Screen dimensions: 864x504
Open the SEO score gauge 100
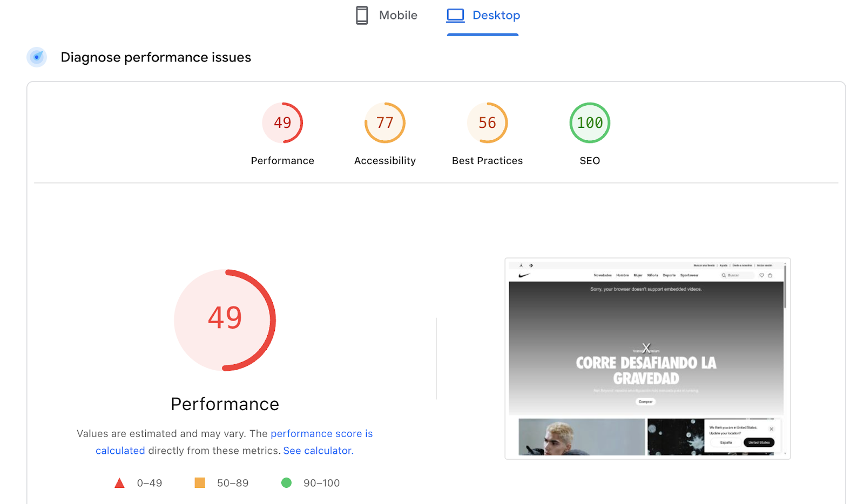pyautogui.click(x=590, y=123)
